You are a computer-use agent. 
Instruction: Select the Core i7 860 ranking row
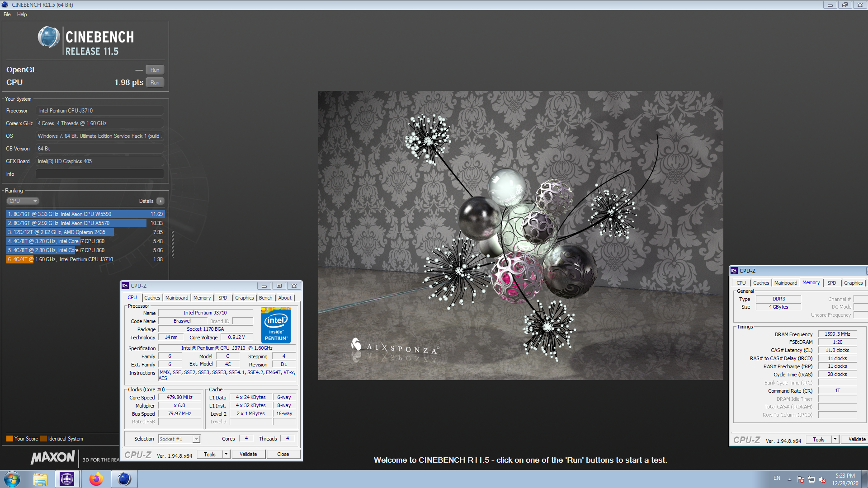click(85, 250)
